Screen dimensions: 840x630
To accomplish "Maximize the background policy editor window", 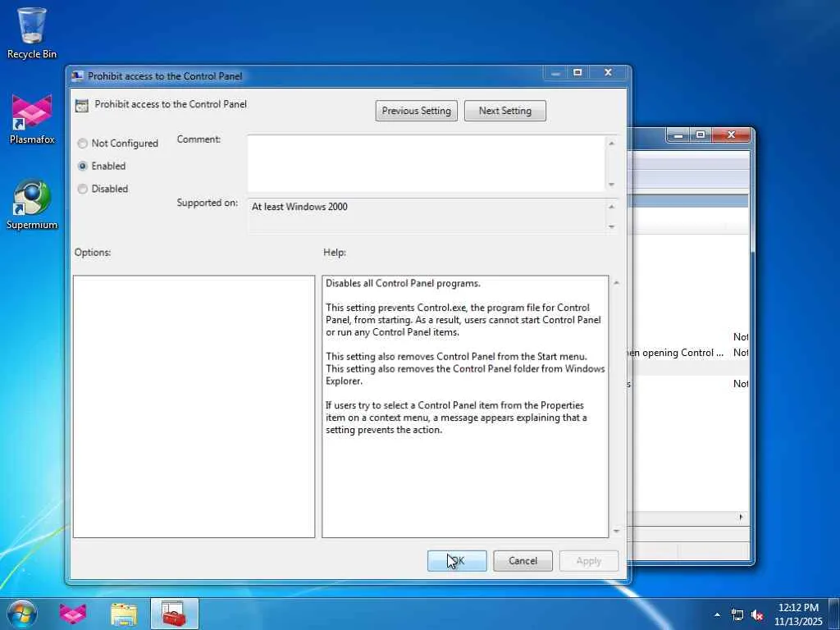I will point(701,135).
